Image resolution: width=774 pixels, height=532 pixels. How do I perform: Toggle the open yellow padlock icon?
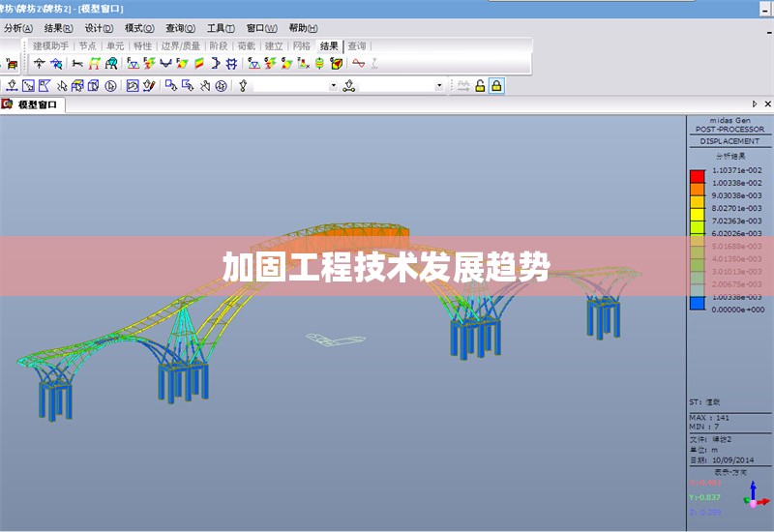tap(480, 86)
